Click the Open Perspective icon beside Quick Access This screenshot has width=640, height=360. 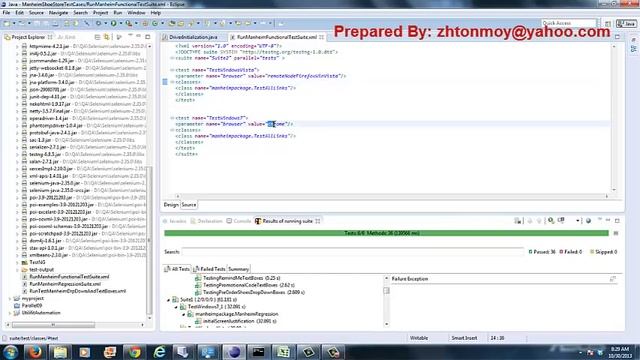click(608, 24)
